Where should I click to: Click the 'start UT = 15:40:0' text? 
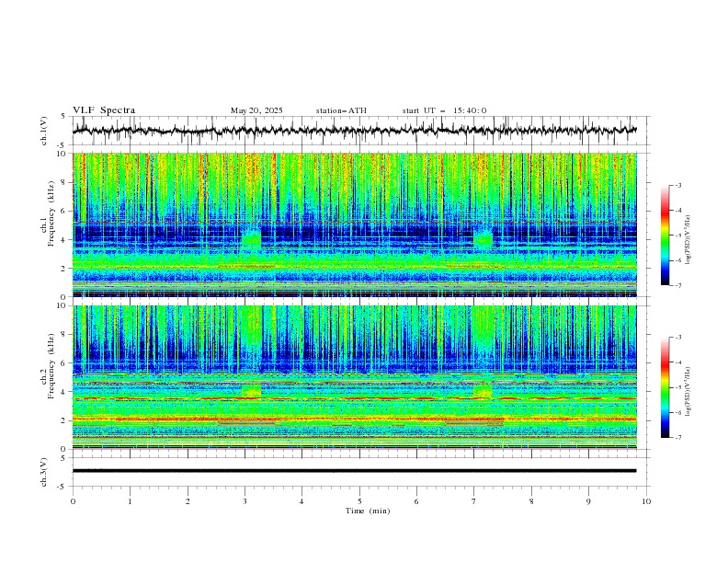444,110
